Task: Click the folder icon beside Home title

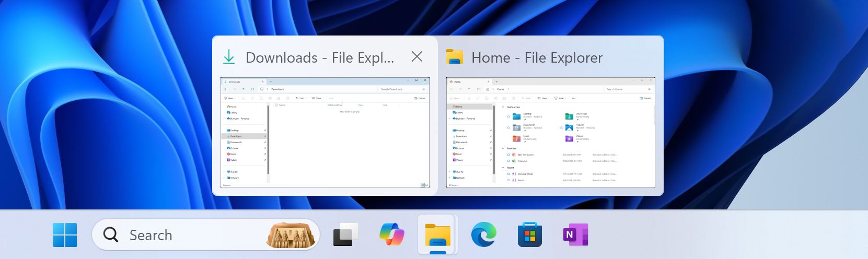Action: coord(455,57)
